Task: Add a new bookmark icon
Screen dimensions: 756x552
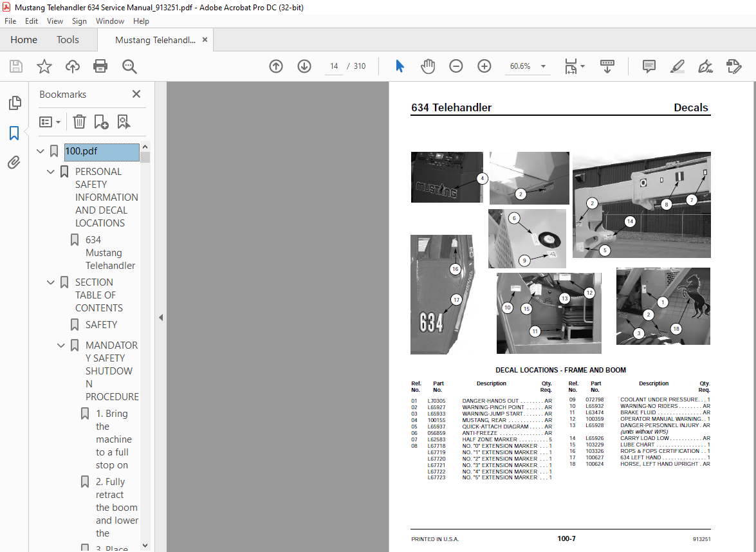Action: (101, 122)
